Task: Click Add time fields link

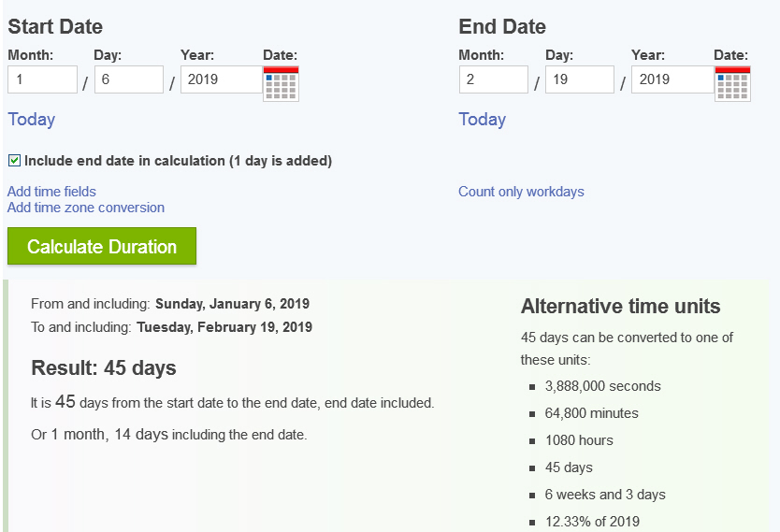Action: pyautogui.click(x=51, y=192)
